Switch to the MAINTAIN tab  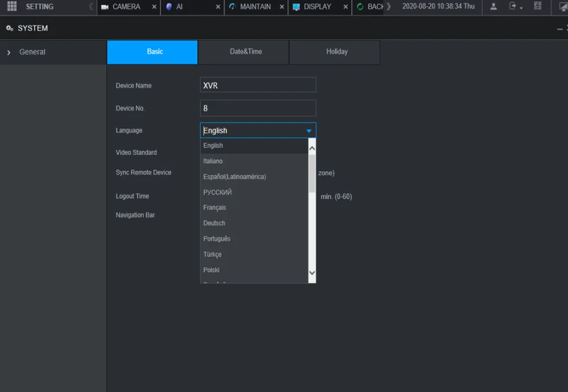(x=256, y=7)
